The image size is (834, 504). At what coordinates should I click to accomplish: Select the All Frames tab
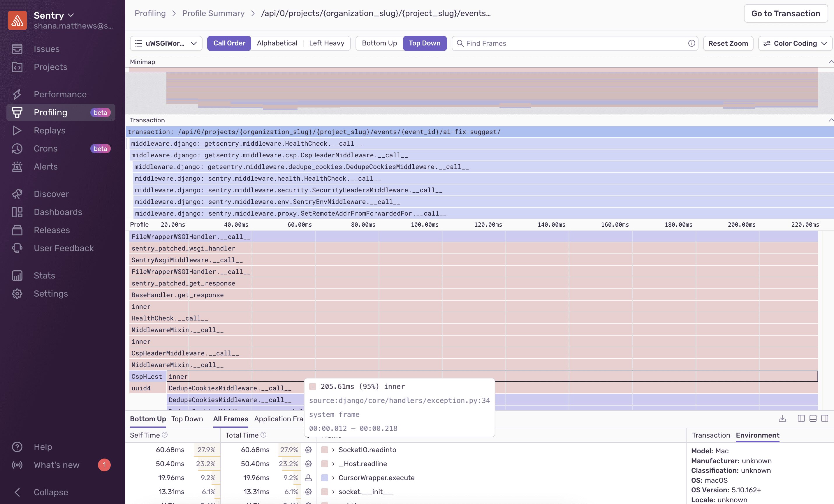click(230, 419)
